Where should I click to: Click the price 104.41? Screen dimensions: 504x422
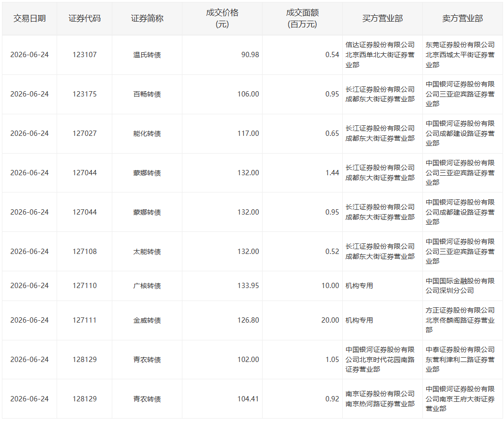pyautogui.click(x=248, y=399)
